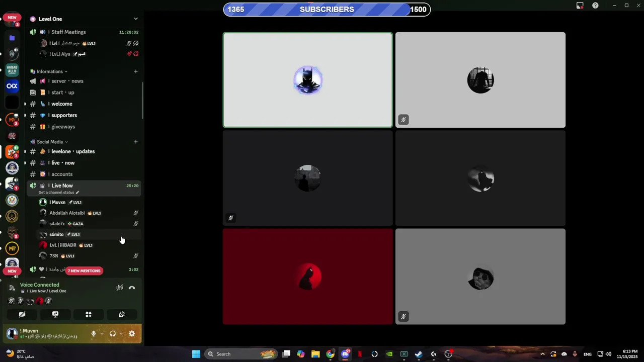Focus the dark middle-left participant tile

coord(308,178)
